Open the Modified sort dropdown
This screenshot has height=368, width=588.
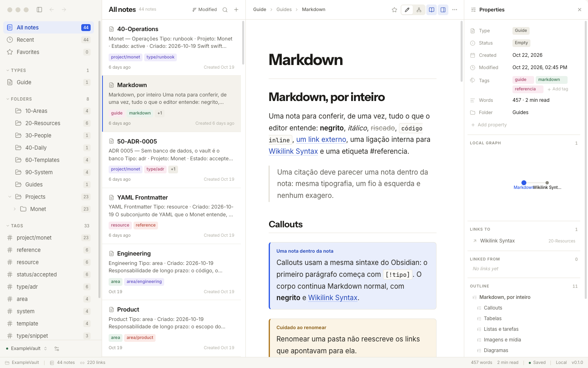[204, 10]
